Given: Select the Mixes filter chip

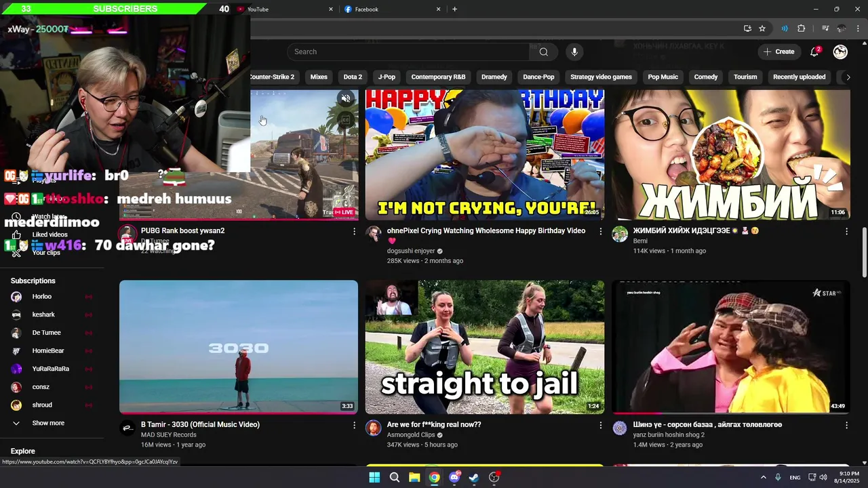Looking at the screenshot, I should coord(319,77).
